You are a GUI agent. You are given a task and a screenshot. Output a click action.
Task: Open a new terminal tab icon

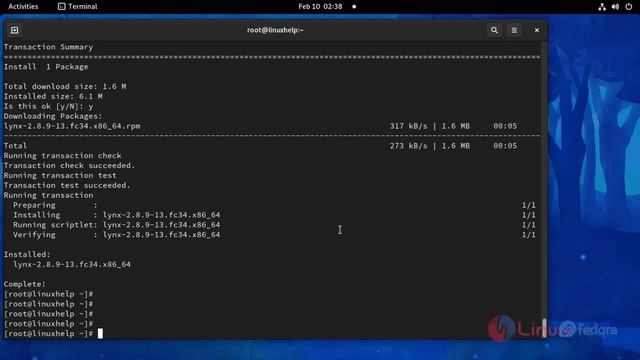click(x=15, y=30)
